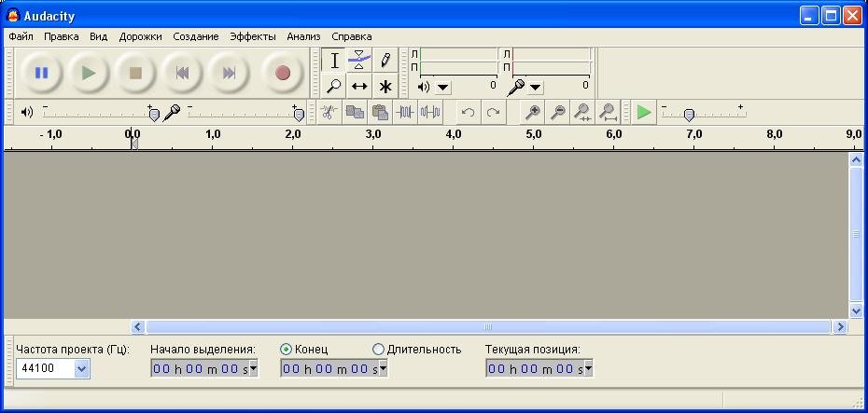868x413 pixels.
Task: Click the red Record button
Action: 283,73
